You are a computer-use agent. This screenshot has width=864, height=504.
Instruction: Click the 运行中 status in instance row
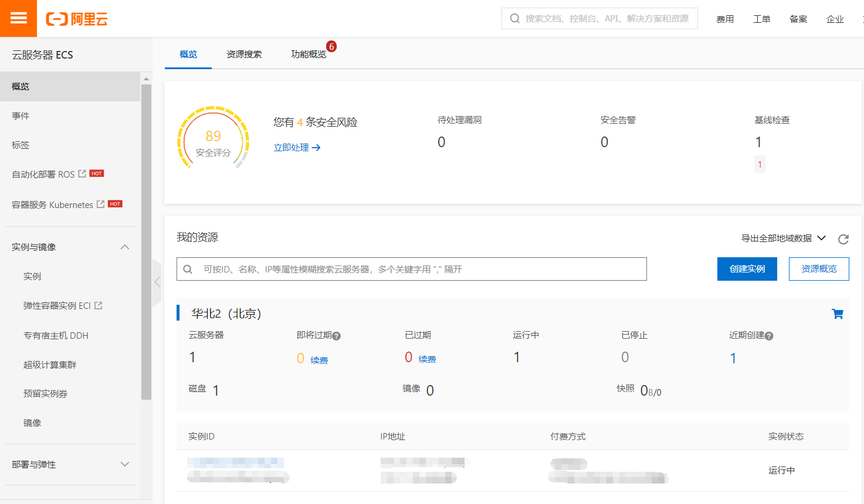(782, 470)
